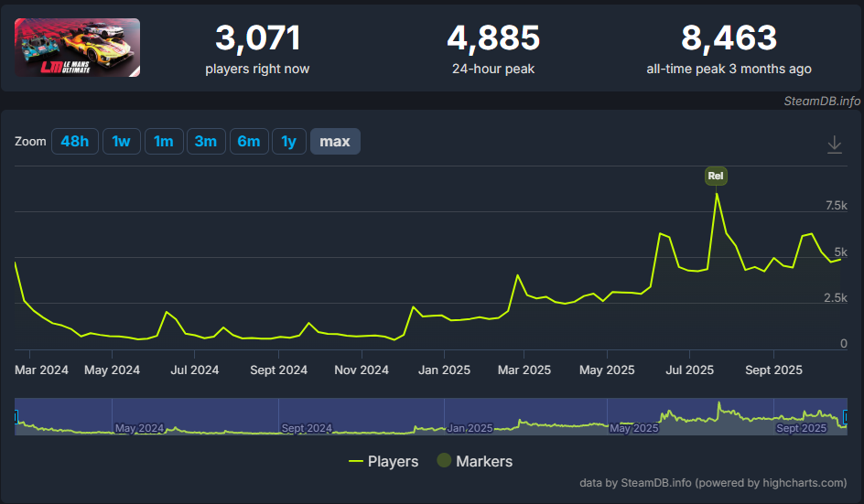864x504 pixels.
Task: Click the Jan 2025 axis label
Action: pyautogui.click(x=444, y=370)
